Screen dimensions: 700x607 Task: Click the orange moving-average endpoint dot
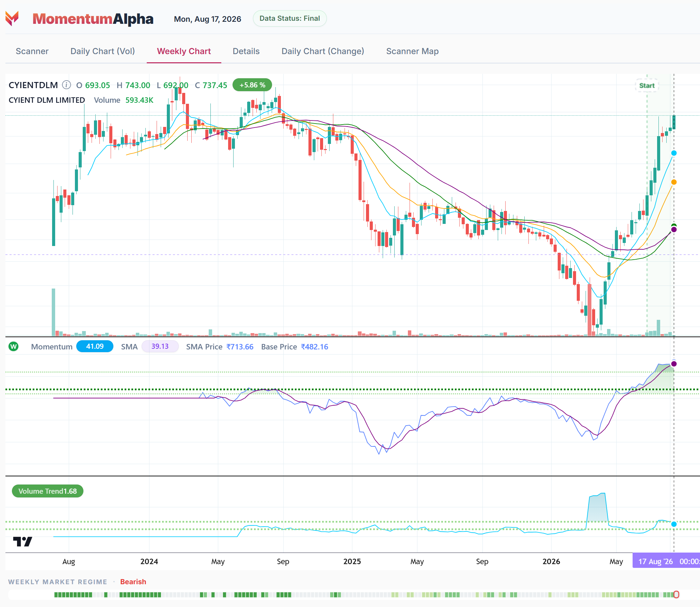[674, 182]
